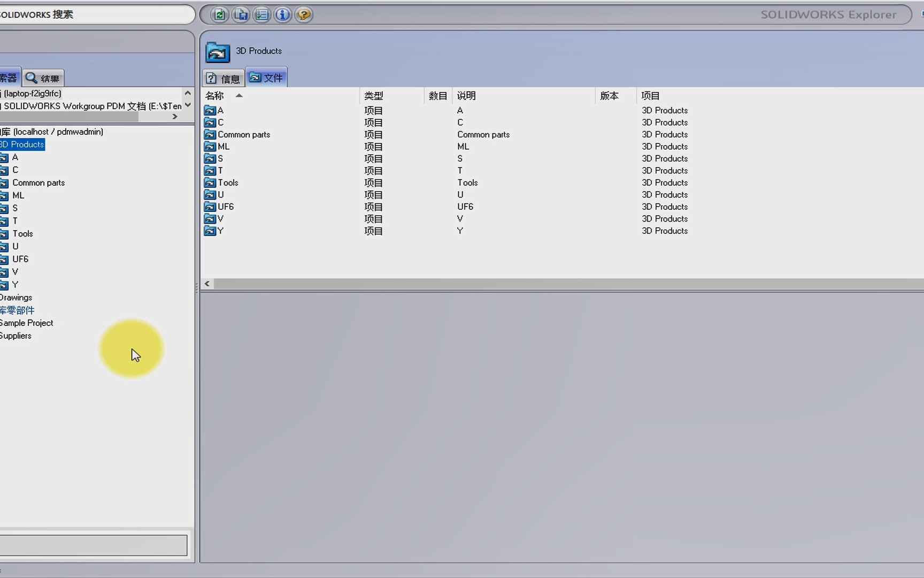Click 'Common parts' name in file list

244,135
